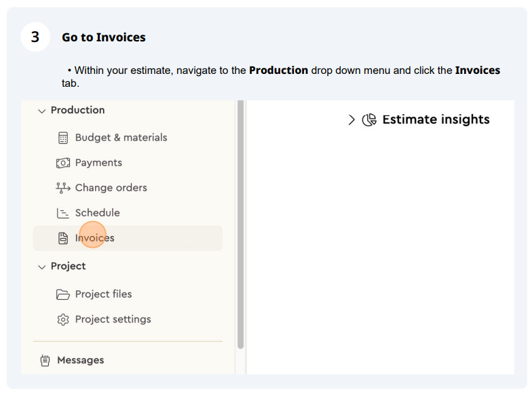Click the Change orders branch icon
The height and width of the screenshot is (394, 532).
(62, 188)
